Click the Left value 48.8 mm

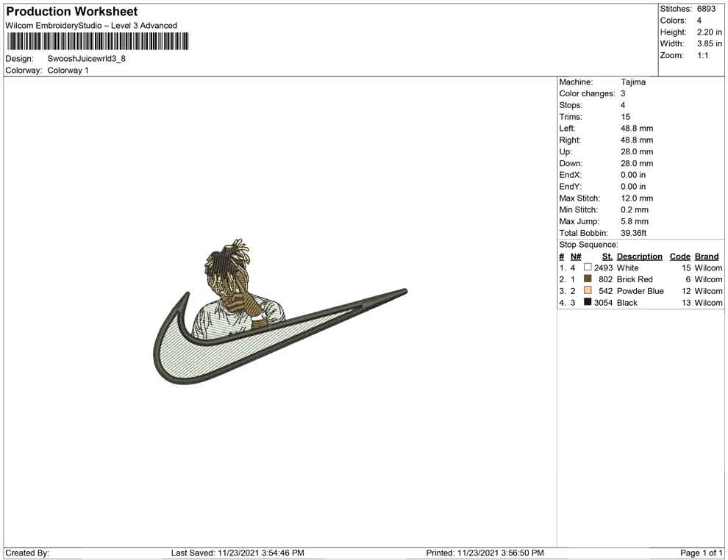coord(637,128)
